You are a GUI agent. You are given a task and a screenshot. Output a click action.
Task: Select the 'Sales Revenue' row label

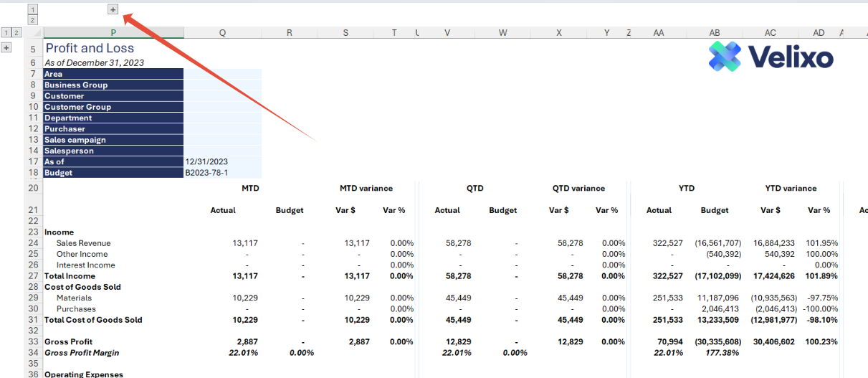click(x=83, y=243)
